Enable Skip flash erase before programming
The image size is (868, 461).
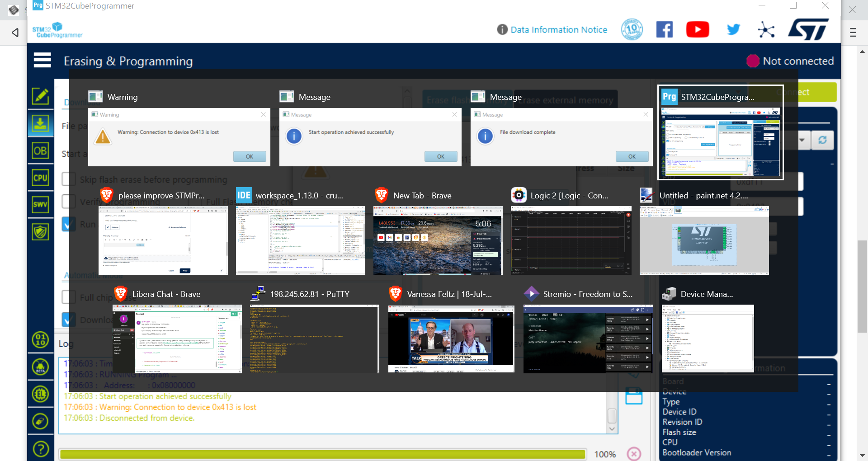tap(69, 179)
